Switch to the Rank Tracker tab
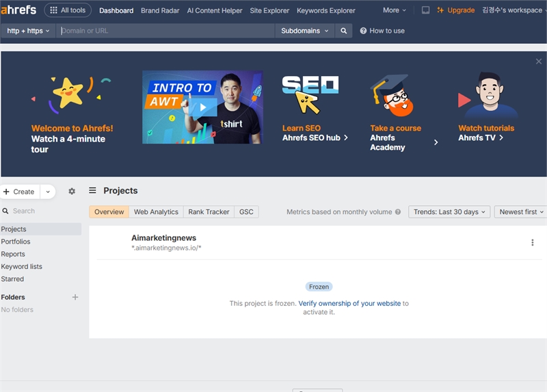This screenshot has width=547, height=392. click(209, 212)
